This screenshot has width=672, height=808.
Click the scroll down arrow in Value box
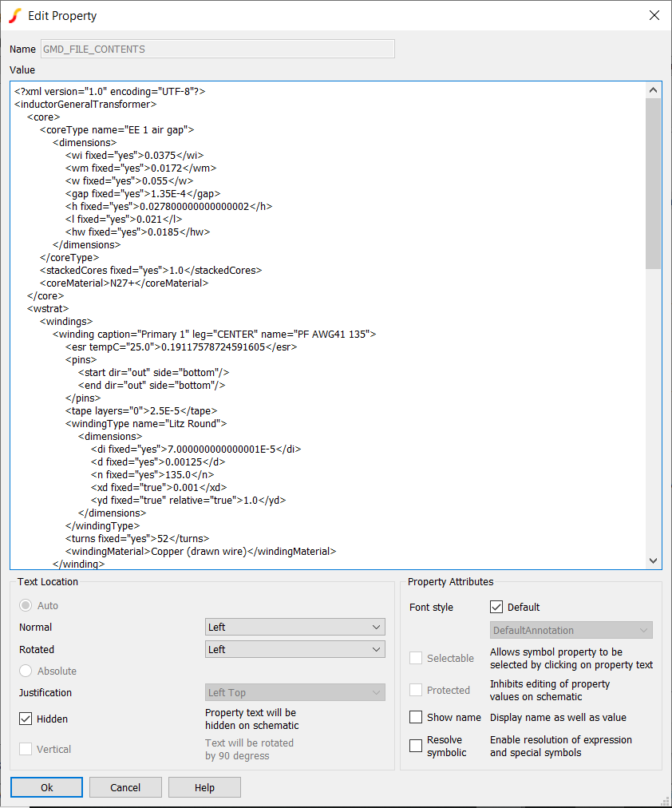(654, 560)
